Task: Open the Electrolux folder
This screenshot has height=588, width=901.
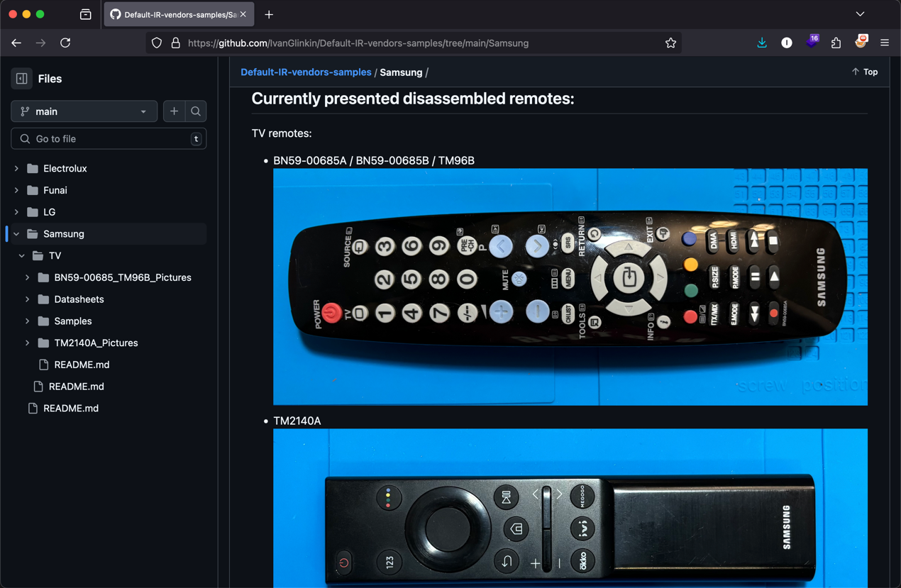Action: click(65, 169)
